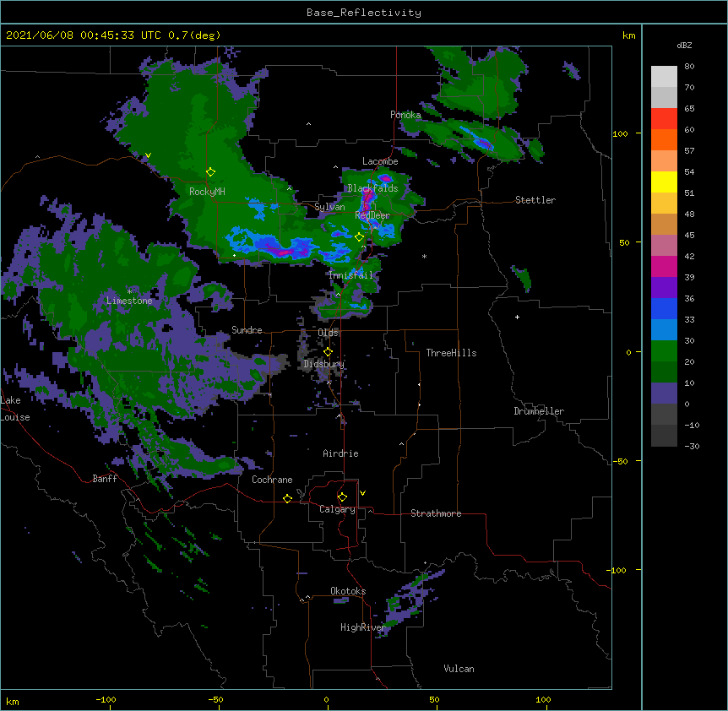Click the dBZ legend heading
Image resolution: width=728 pixels, height=711 pixels.
[684, 45]
